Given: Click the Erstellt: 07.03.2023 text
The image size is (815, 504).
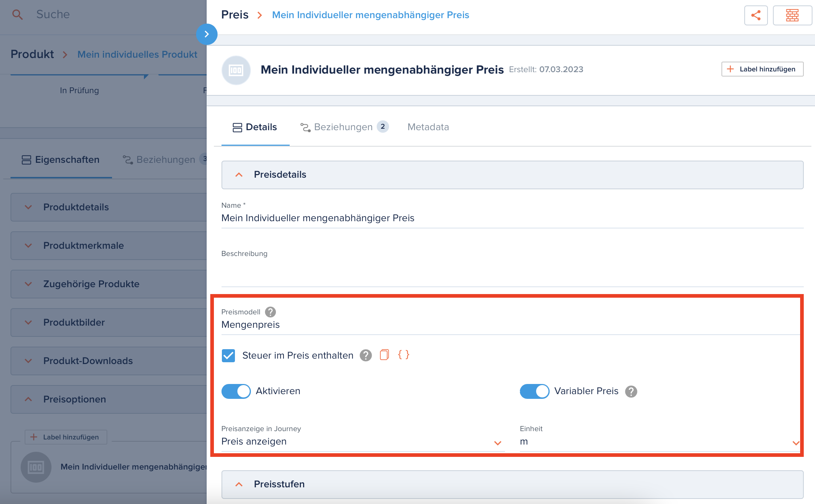Looking at the screenshot, I should [546, 69].
